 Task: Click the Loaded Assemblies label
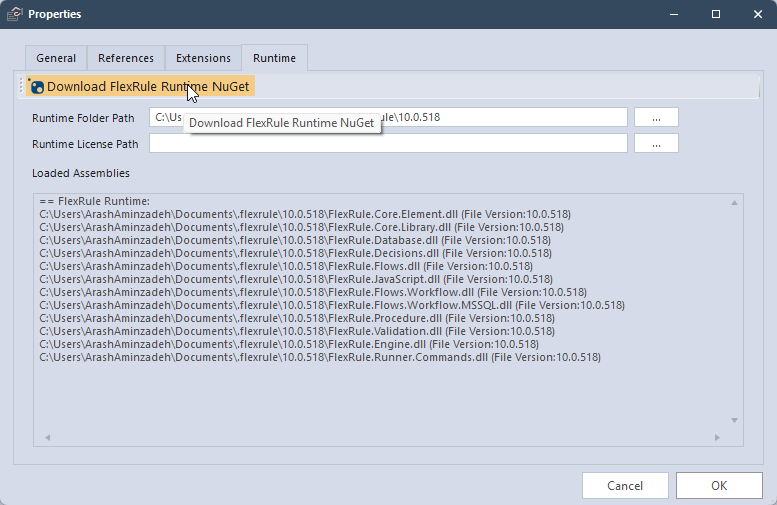pos(81,173)
